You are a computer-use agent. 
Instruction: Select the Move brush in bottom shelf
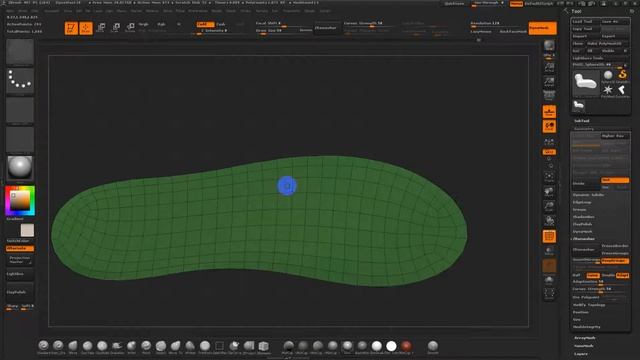[x=73, y=347]
